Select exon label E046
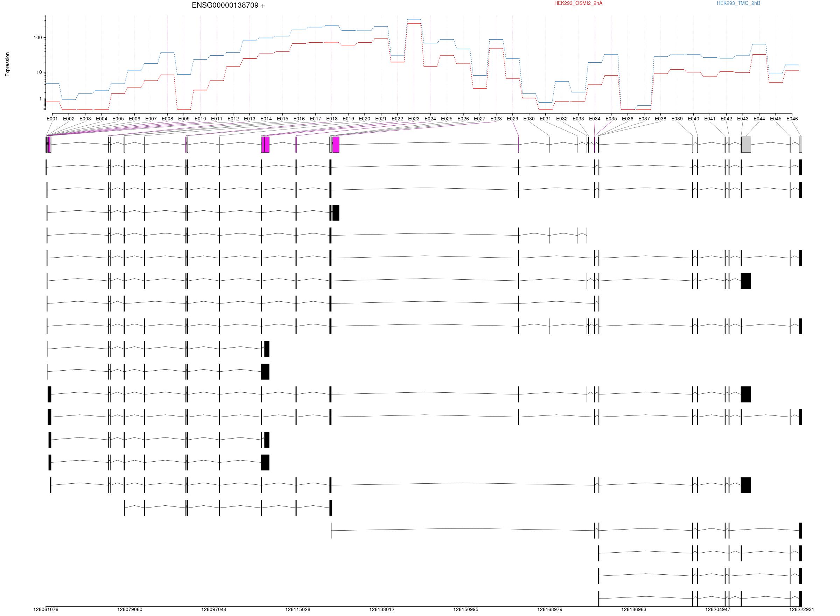Image resolution: width=840 pixels, height=616 pixels. click(792, 119)
